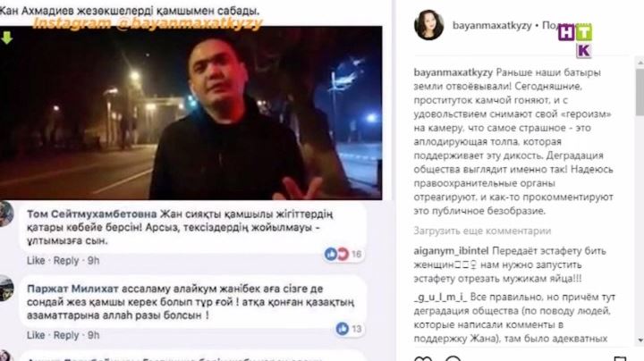The width and height of the screenshot is (644, 361).
Task: Open the _g_u_l_m_i_ commenter profile
Action: tap(440, 297)
